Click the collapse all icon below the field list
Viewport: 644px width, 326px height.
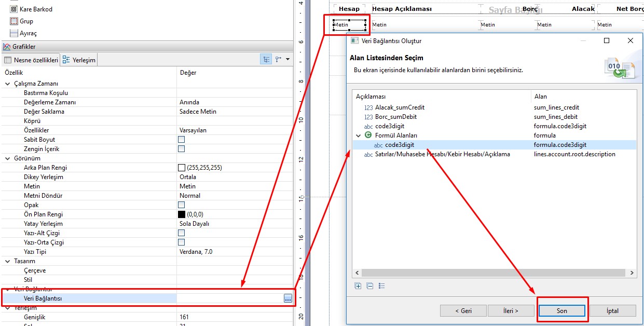point(369,286)
